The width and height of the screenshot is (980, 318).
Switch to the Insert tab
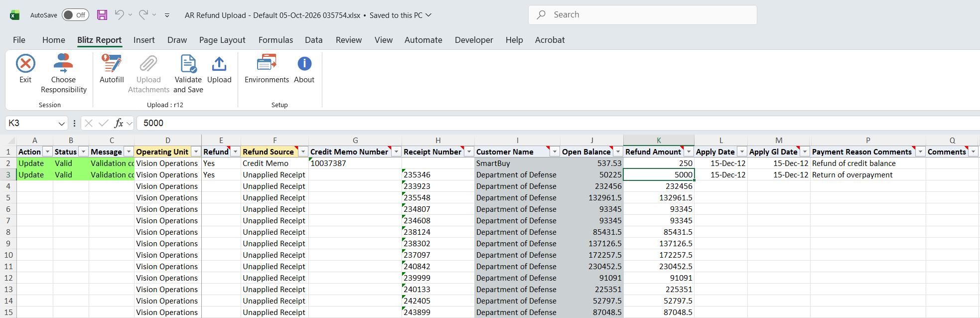[x=144, y=40]
